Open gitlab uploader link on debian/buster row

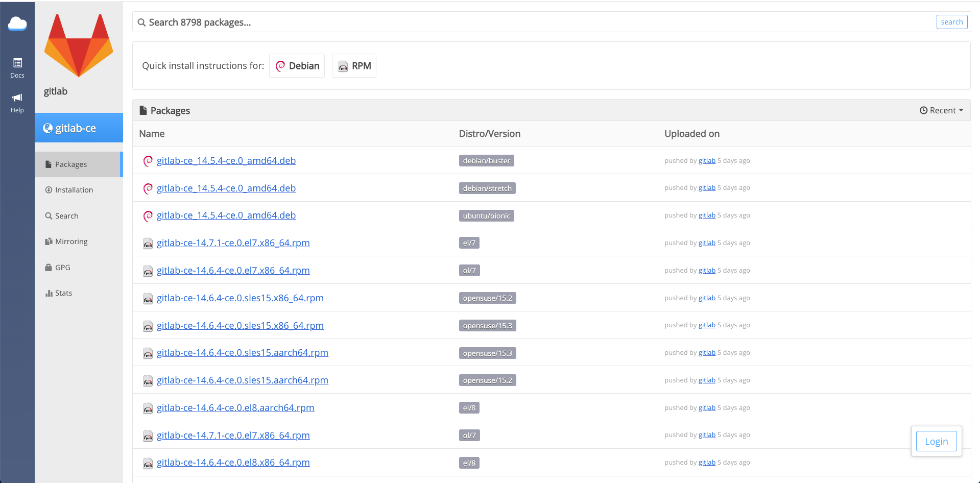pos(707,161)
